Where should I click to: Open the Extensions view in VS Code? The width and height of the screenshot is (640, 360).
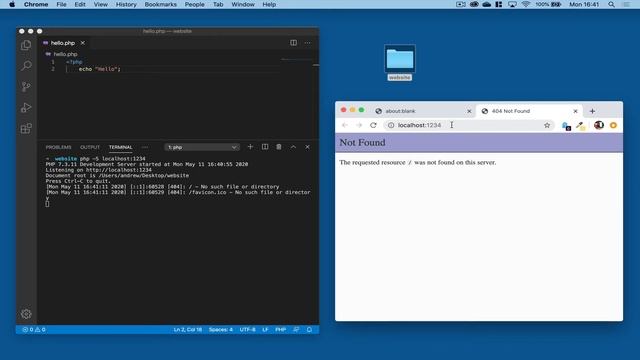[x=26, y=129]
